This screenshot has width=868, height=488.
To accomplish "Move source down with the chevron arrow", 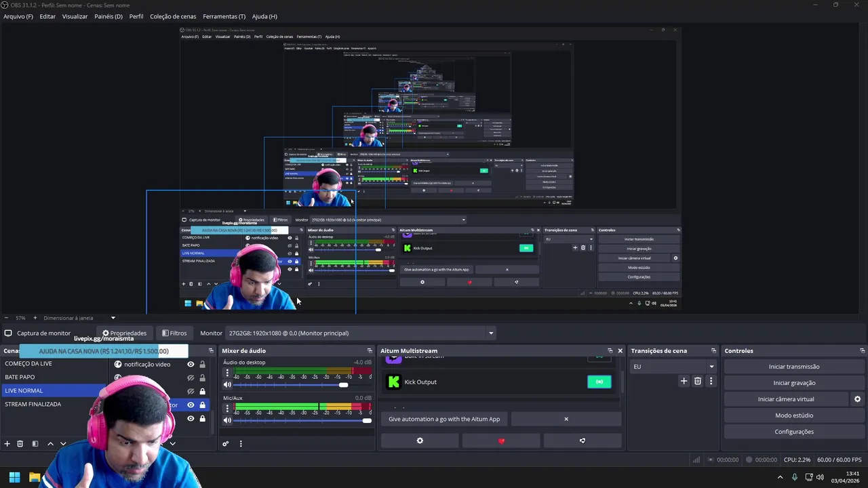I will [172, 444].
